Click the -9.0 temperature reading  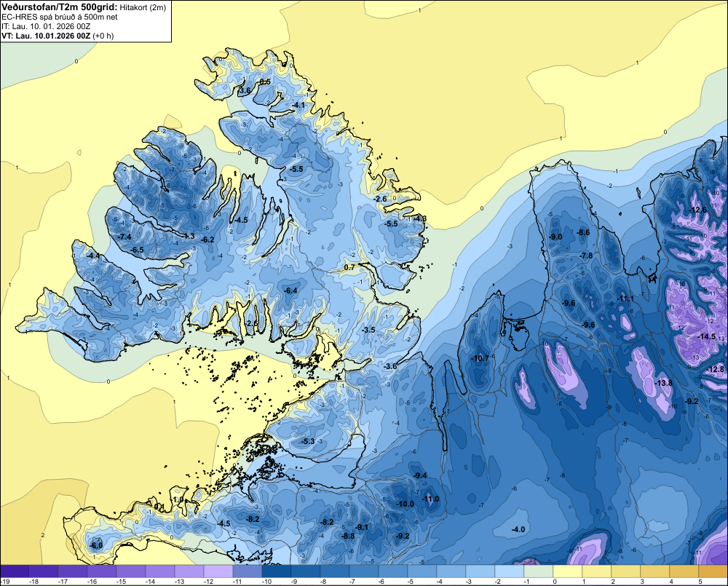click(x=555, y=237)
